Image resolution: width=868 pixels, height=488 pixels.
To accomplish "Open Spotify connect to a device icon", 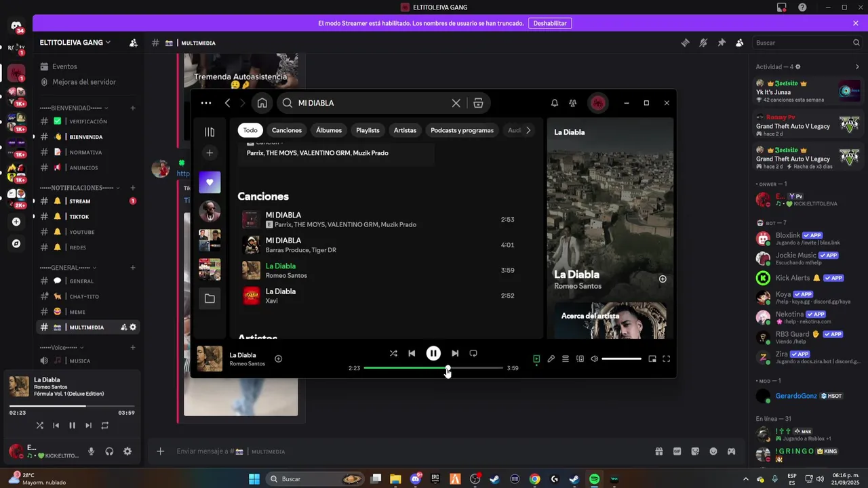I will pyautogui.click(x=580, y=359).
